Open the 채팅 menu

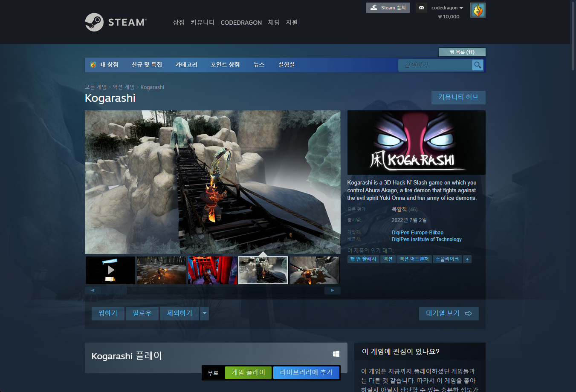click(x=274, y=23)
